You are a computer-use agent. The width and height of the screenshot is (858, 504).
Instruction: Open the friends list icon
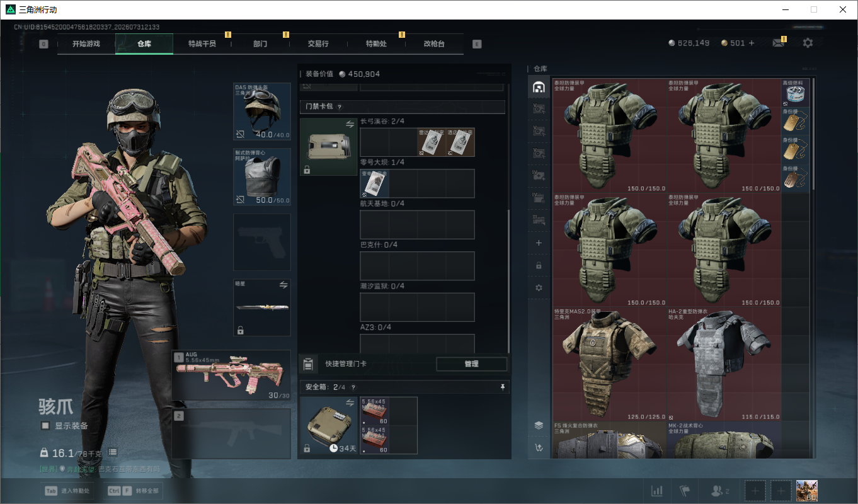[x=719, y=491]
